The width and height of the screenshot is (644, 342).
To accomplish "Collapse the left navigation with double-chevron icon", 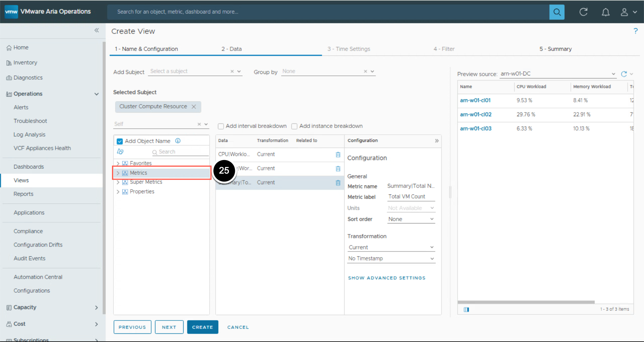I will click(x=97, y=30).
